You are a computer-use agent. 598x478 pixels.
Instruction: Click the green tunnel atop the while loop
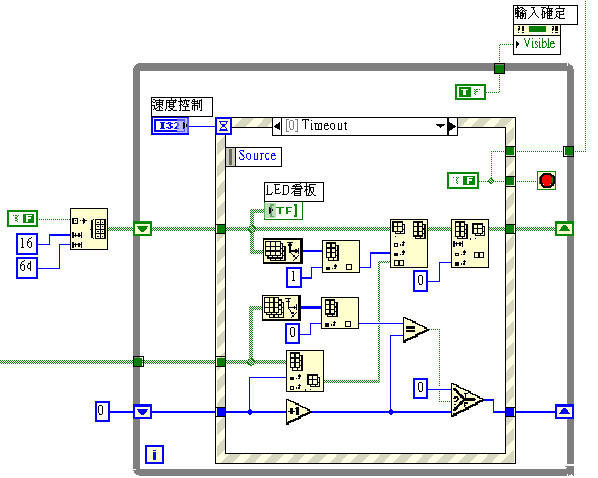point(499,69)
